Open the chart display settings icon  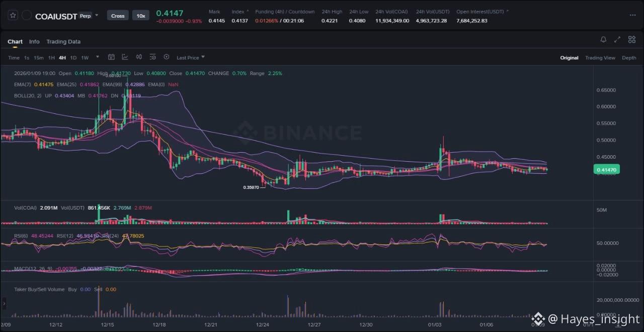click(152, 57)
